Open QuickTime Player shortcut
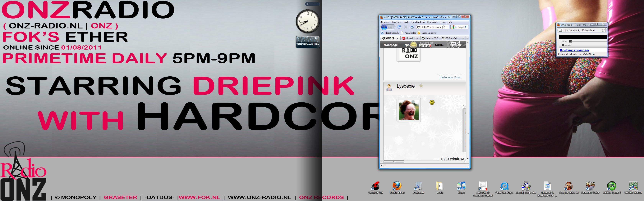The image size is (644, 201). pos(504,188)
